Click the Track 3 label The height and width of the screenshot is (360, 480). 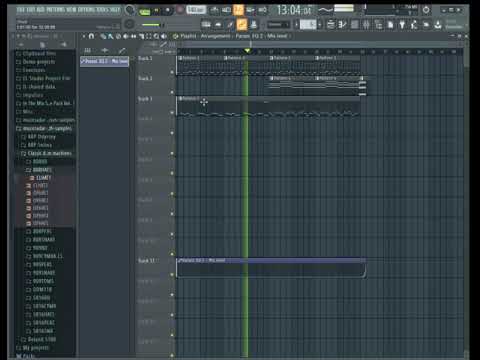tap(145, 99)
